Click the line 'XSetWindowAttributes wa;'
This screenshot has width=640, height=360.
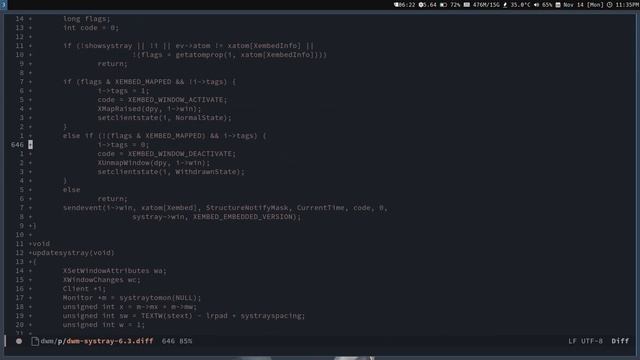pyautogui.click(x=115, y=271)
